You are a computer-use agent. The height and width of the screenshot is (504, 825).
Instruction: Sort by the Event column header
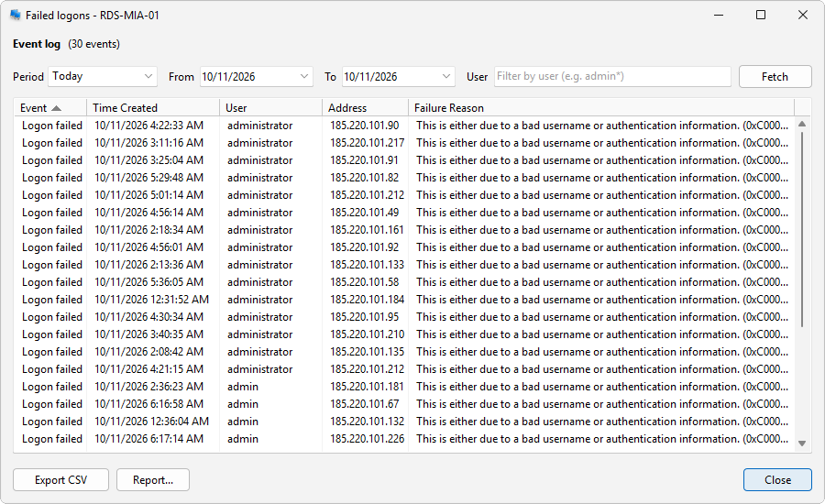50,108
